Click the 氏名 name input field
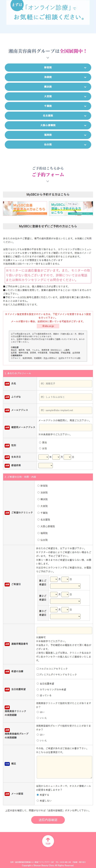 [x=65, y=383]
